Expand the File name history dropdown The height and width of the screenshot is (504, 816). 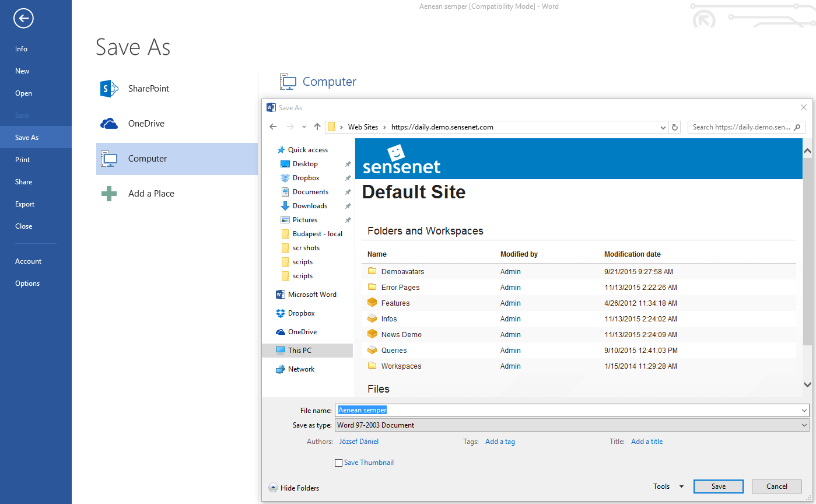805,410
